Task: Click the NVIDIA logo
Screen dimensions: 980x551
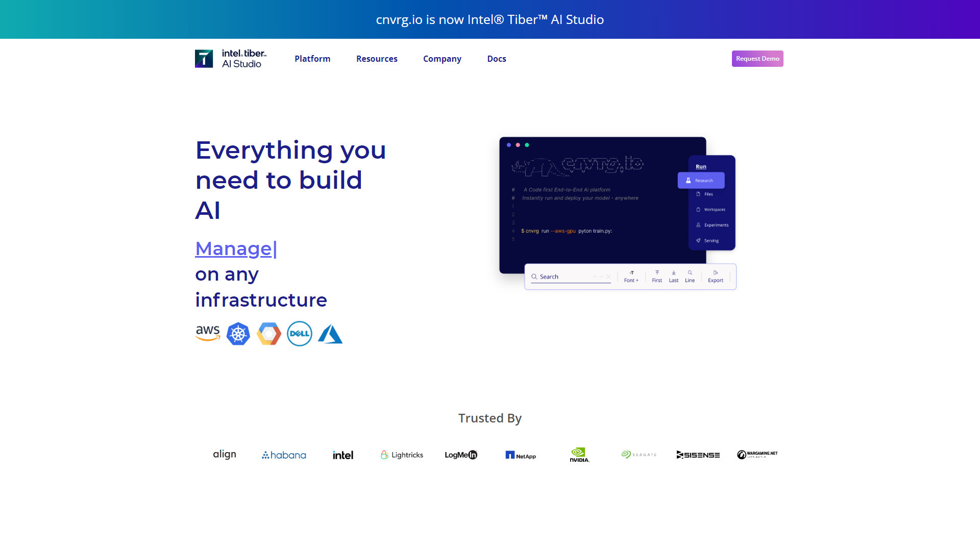Action: click(x=579, y=455)
